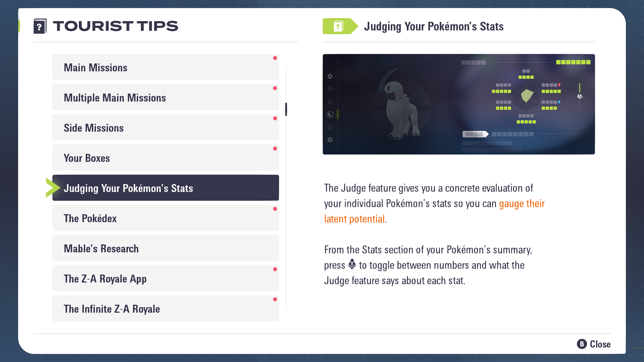Click the up arrow icon in preview sidebar

pyautogui.click(x=330, y=76)
